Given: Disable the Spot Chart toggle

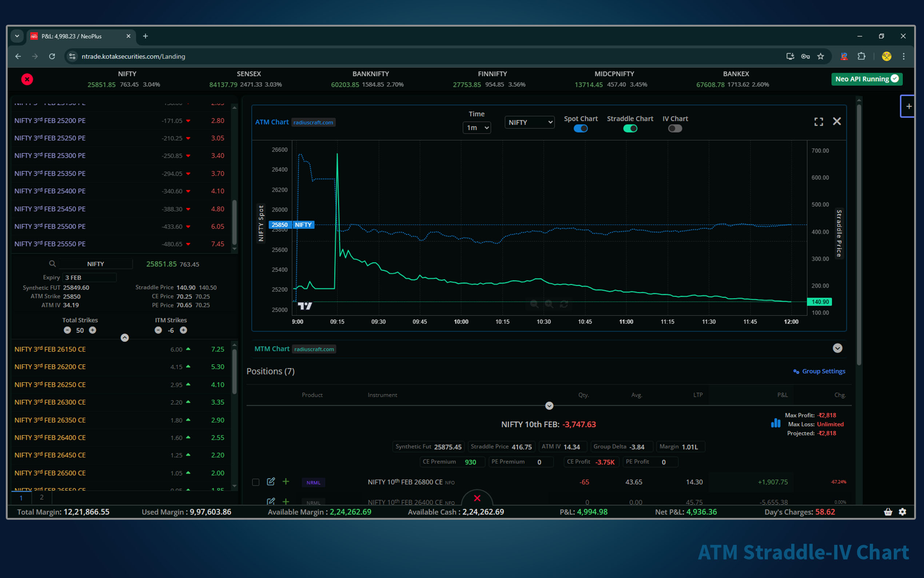Looking at the screenshot, I should point(580,128).
